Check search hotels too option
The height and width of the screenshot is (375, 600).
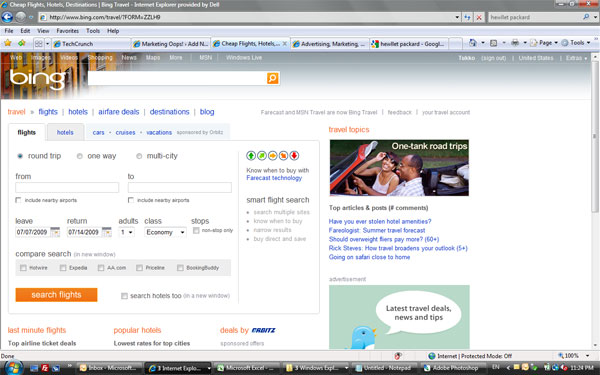[124, 296]
